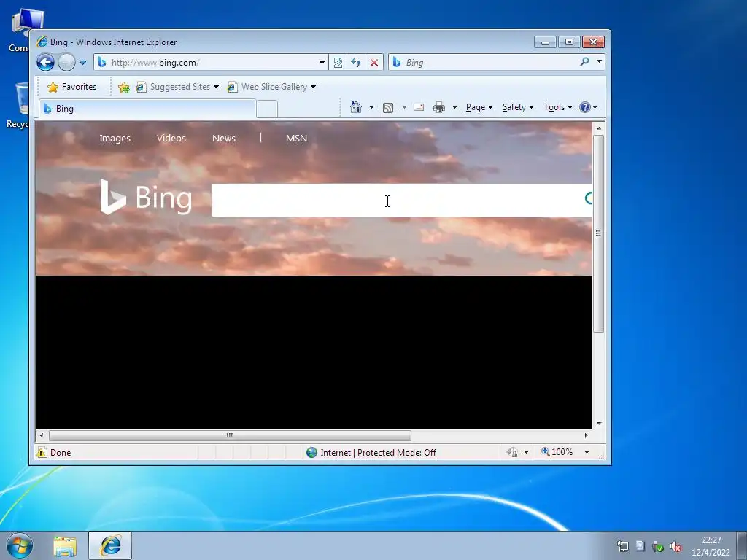
Task: Click the Home icon in command bar
Action: point(356,107)
